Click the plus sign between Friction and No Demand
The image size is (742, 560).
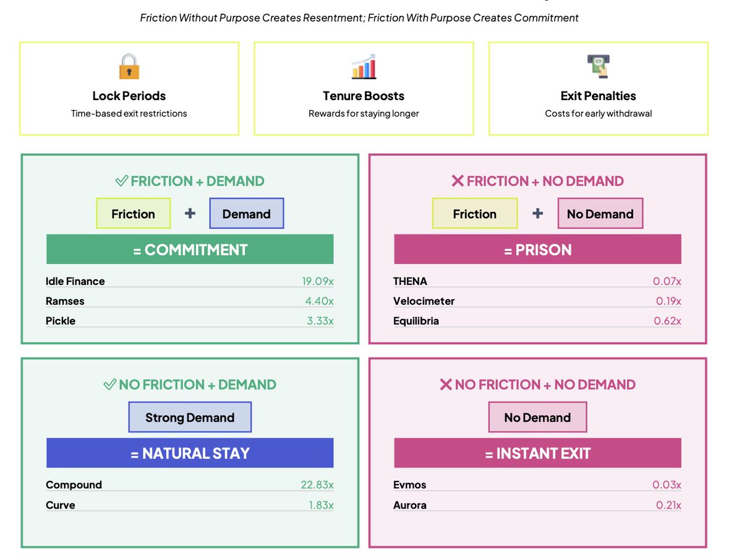coord(538,213)
